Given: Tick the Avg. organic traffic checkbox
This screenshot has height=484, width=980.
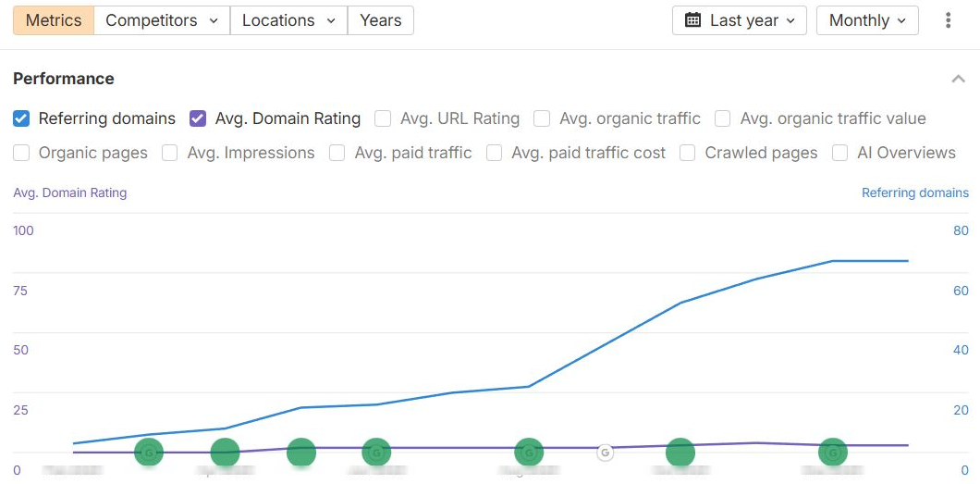Looking at the screenshot, I should pos(542,118).
